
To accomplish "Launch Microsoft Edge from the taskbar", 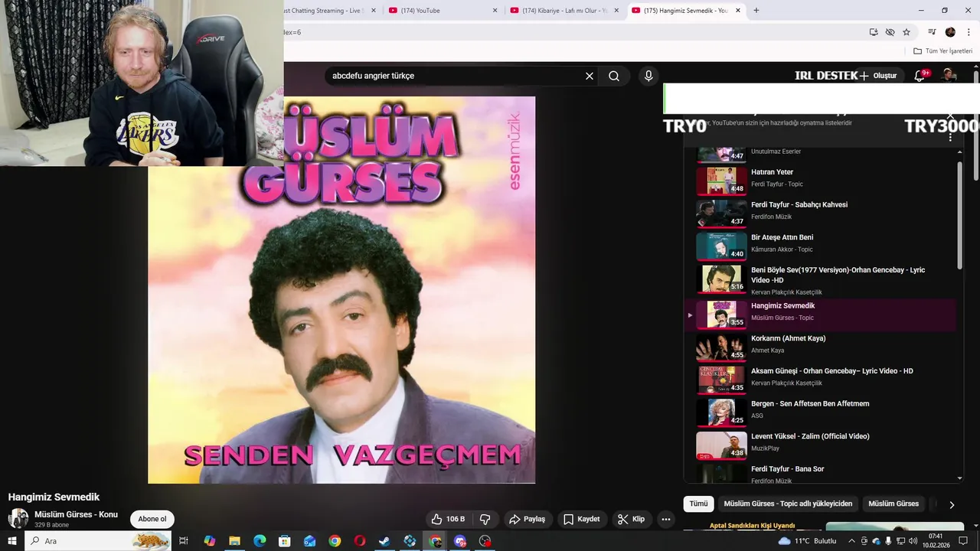I will point(260,541).
